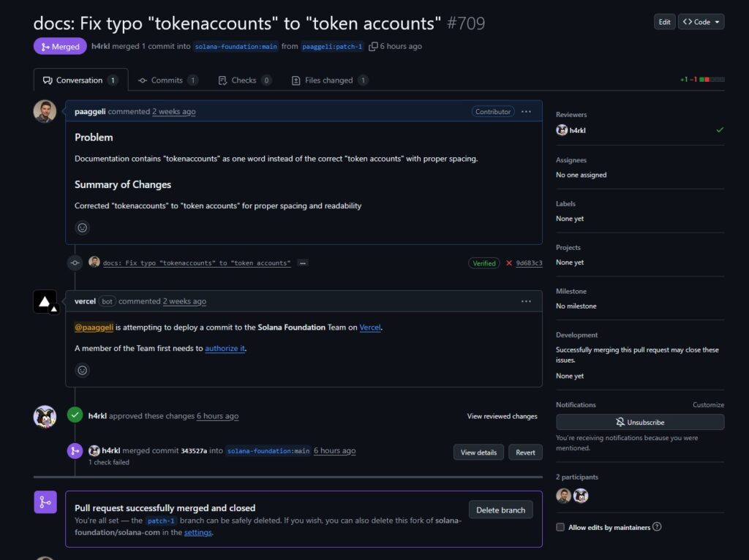Image resolution: width=749 pixels, height=560 pixels.
Task: Open paaggeli's profile avatar beside first comment
Action: pyautogui.click(x=45, y=112)
